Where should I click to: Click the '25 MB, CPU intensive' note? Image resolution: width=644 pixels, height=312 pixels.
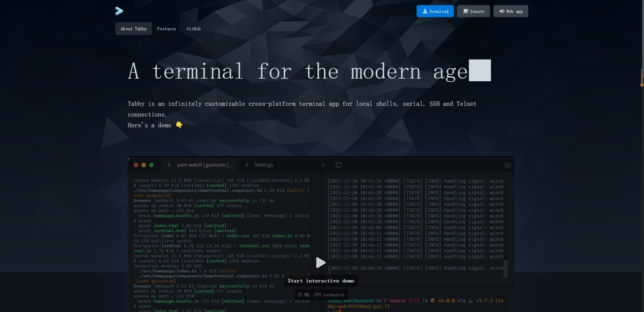pos(321,295)
